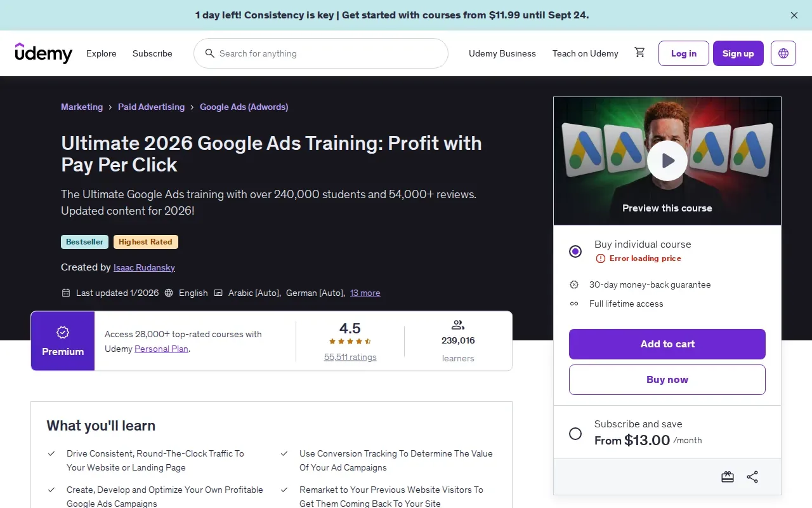812x508 pixels.
Task: Click From $13.00 /month price
Action: click(x=648, y=440)
